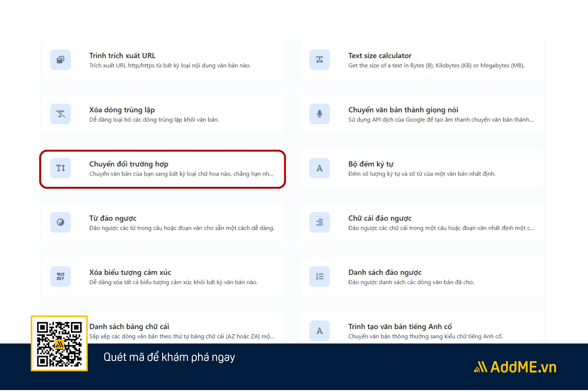This screenshot has height=392, width=588.
Task: Click description 'Trích xuất URL http/https từ bất kỳ...'
Action: click(170, 66)
